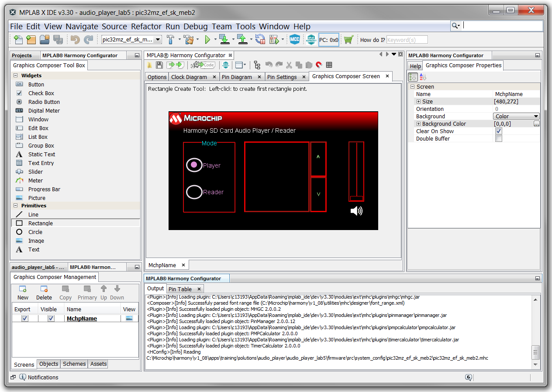Click the magnet snap icon

[x=319, y=65]
